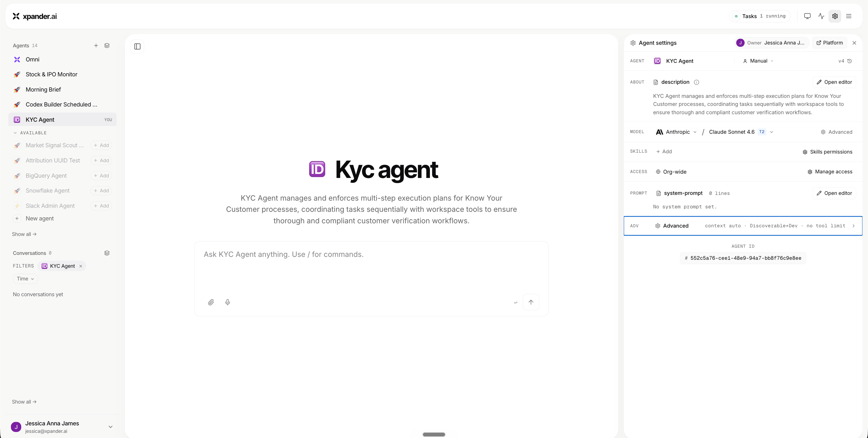
Task: Click the purple ID icon in agent row
Action: coord(657,61)
